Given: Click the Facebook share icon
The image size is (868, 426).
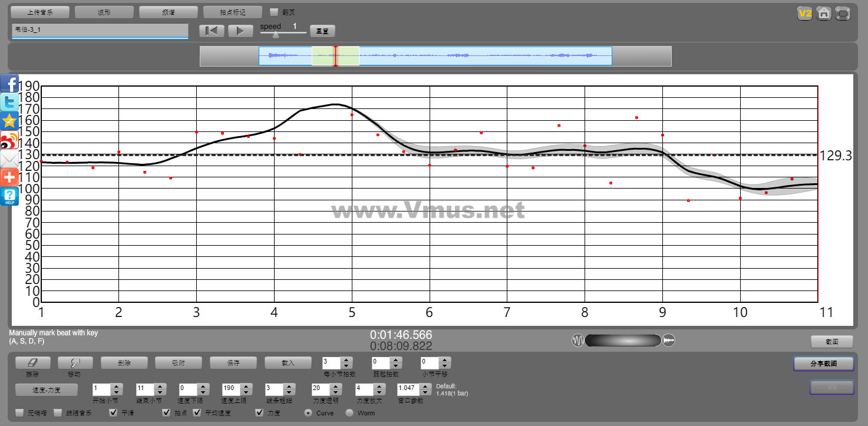Looking at the screenshot, I should click(9, 83).
